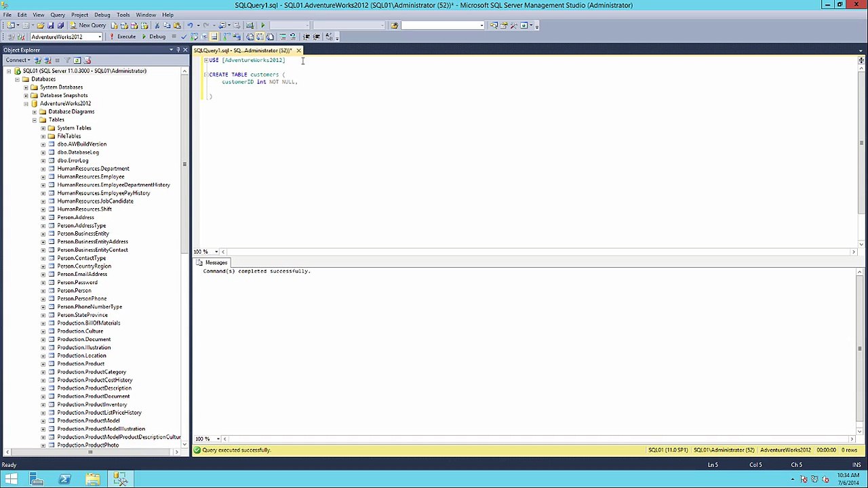Click Object Explorer vertical scrollbar
The height and width of the screenshot is (488, 868).
184,163
